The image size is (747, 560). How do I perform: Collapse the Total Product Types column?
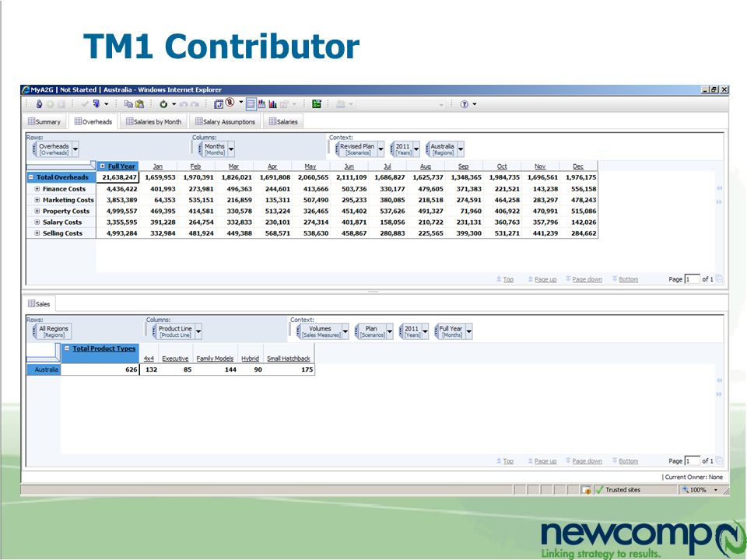pos(67,348)
